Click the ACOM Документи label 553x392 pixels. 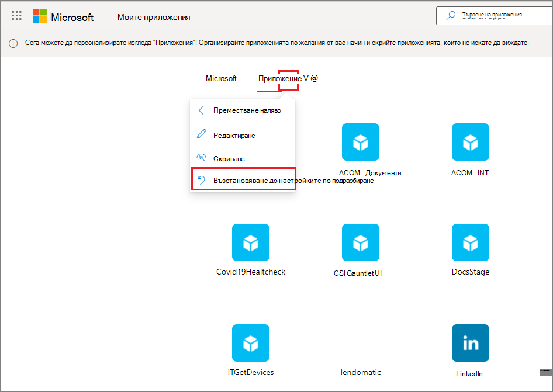[x=370, y=173]
